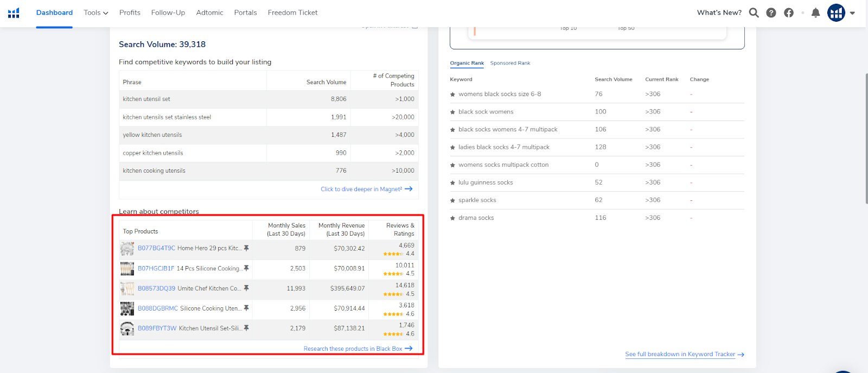Image resolution: width=868 pixels, height=373 pixels.
Task: Click the Current Rank column header
Action: pos(661,79)
